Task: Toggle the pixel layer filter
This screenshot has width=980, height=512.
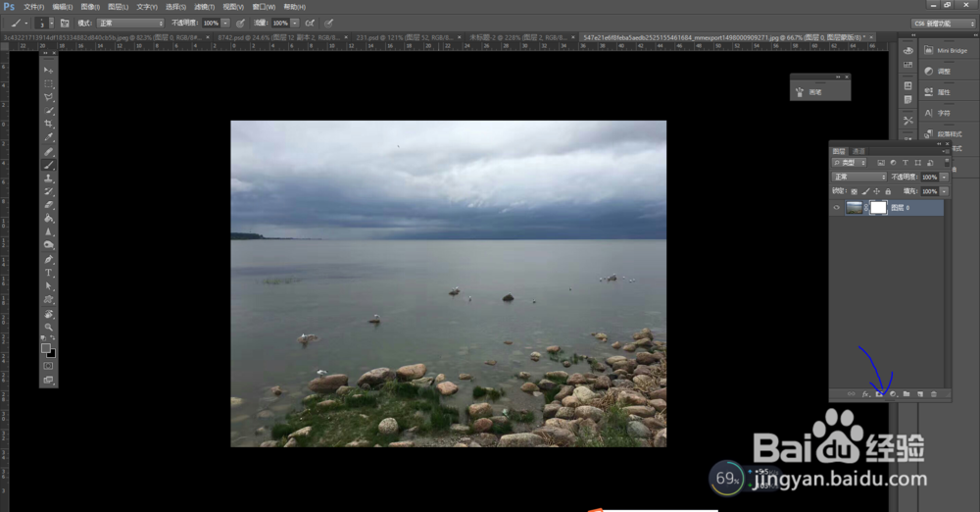Action: tap(881, 163)
